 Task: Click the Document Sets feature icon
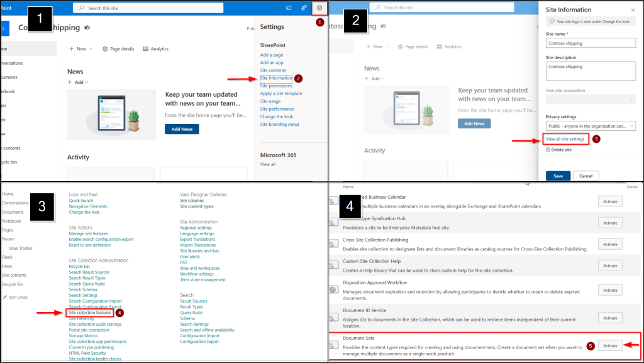[x=334, y=345]
